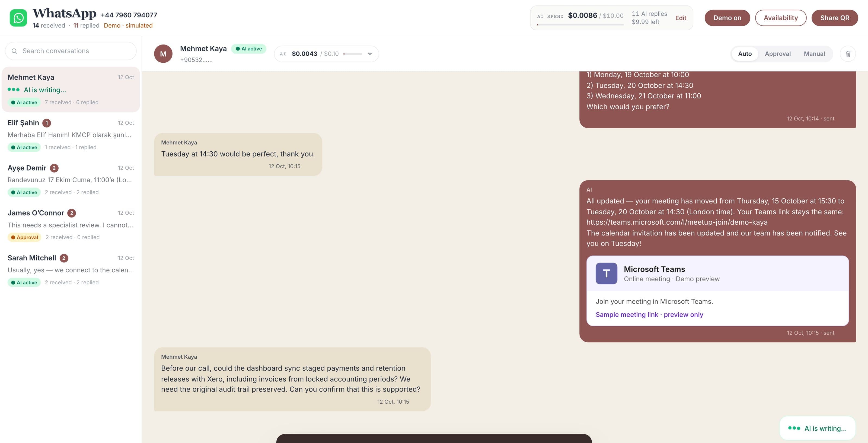Click the conversation spend progress bar
Image resolution: width=868 pixels, height=443 pixels.
coord(352,54)
